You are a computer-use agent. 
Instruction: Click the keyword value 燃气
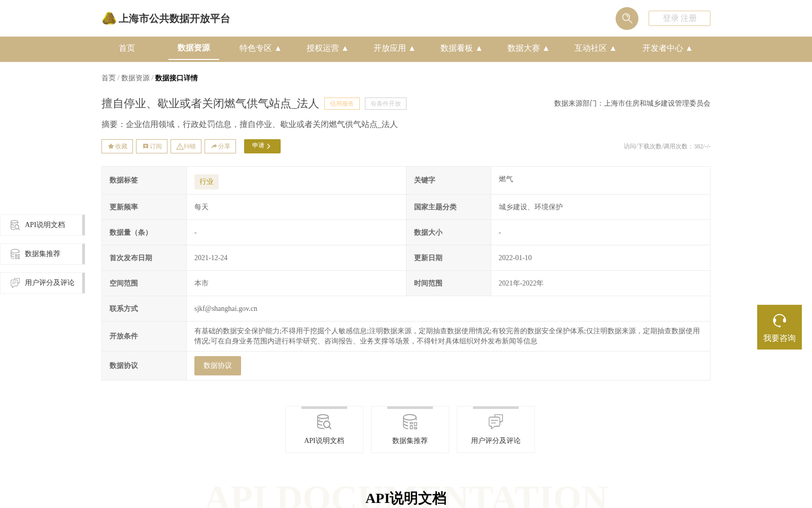(x=506, y=179)
